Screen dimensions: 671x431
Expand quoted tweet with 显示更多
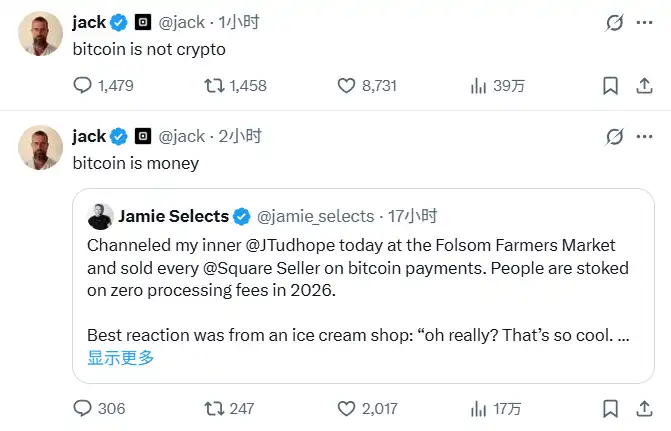tap(121, 357)
